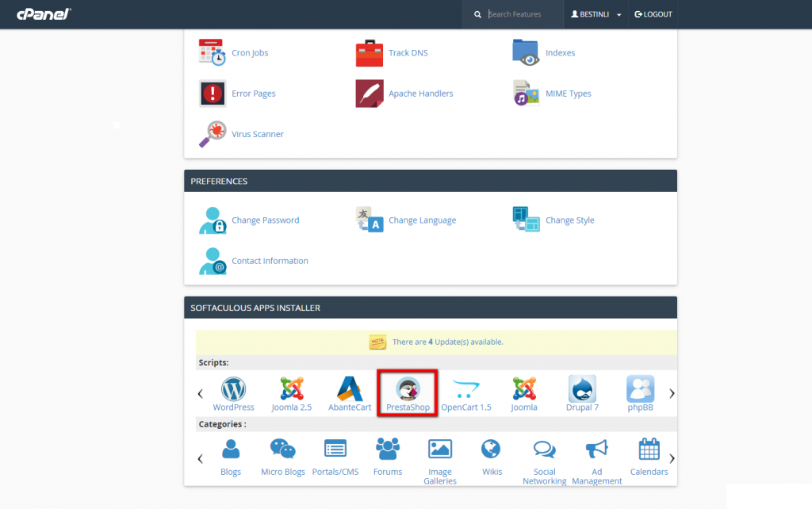Click the 4 Update(s) available notice
Image resolution: width=812 pixels, height=509 pixels.
(447, 342)
